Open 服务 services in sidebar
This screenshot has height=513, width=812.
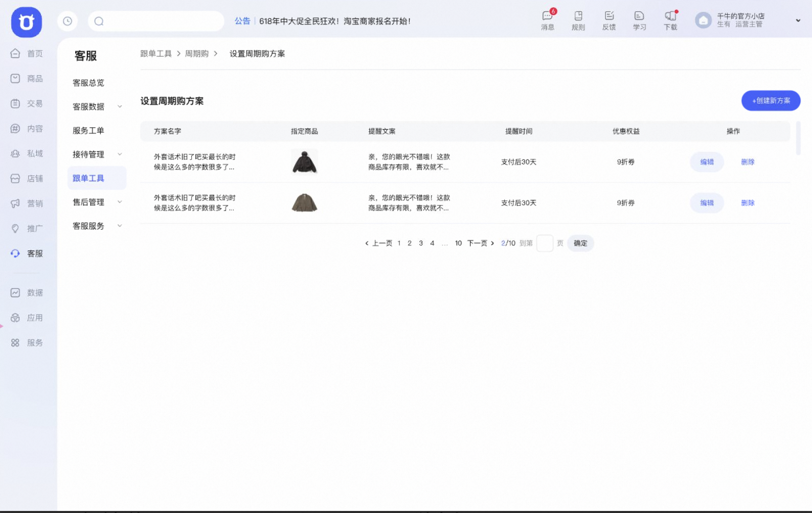click(x=27, y=343)
